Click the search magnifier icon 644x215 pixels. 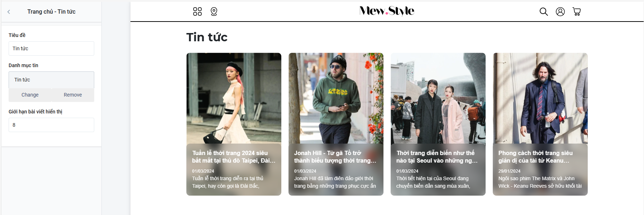tap(544, 11)
